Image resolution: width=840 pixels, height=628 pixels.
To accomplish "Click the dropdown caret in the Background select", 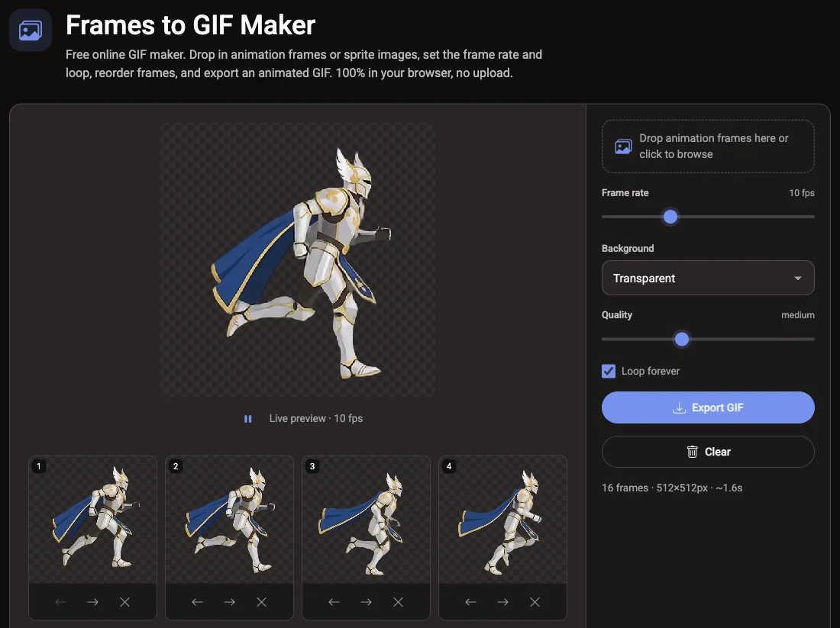I will click(798, 279).
